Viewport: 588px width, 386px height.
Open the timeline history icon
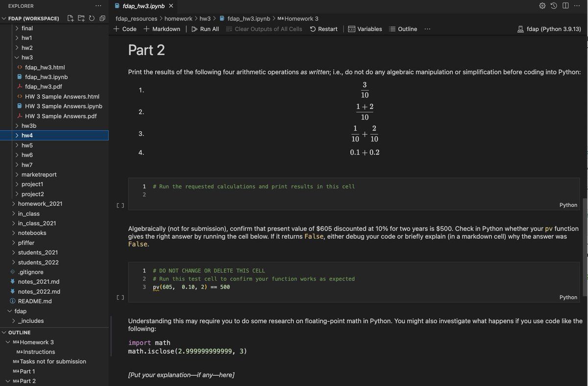click(x=554, y=6)
